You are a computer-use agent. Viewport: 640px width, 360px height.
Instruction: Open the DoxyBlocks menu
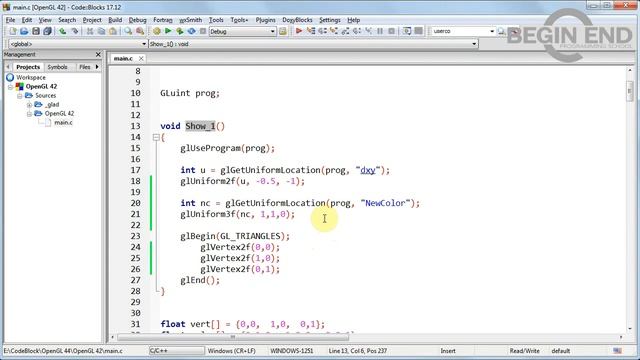(x=297, y=20)
